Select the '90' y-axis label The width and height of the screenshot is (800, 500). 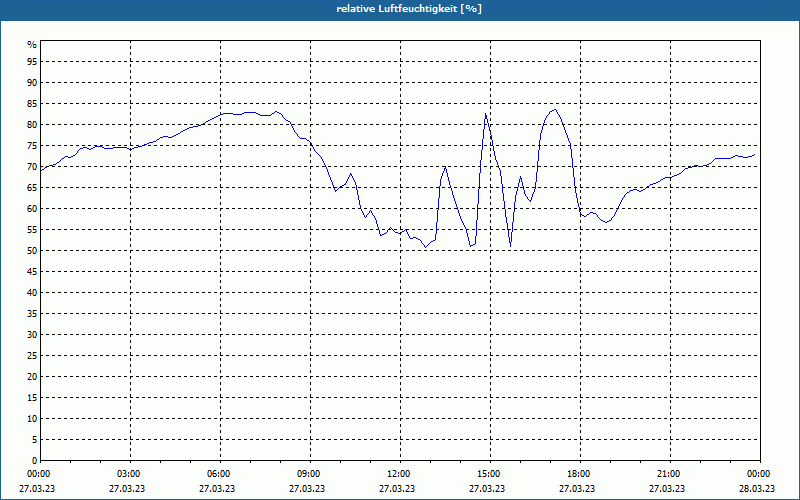click(32, 83)
